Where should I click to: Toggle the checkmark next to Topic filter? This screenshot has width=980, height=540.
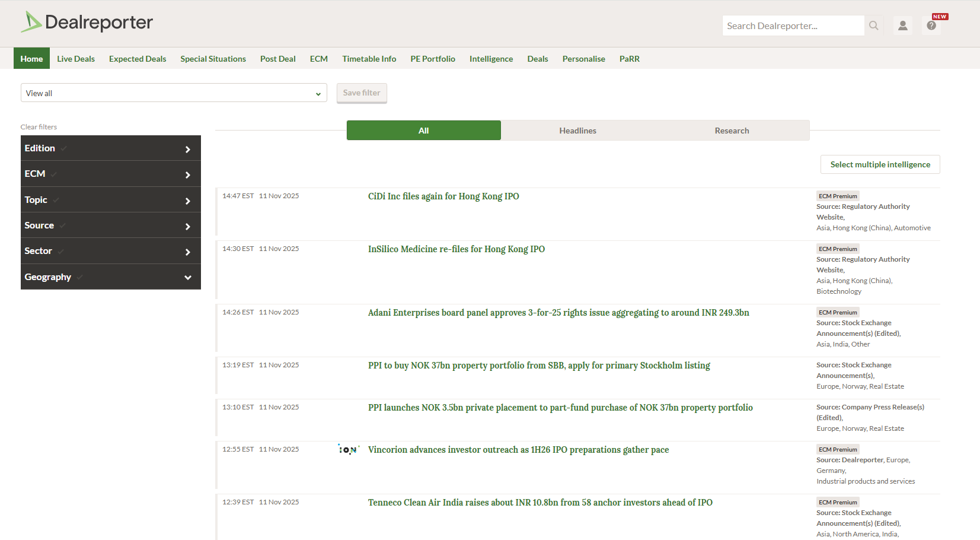[56, 200]
